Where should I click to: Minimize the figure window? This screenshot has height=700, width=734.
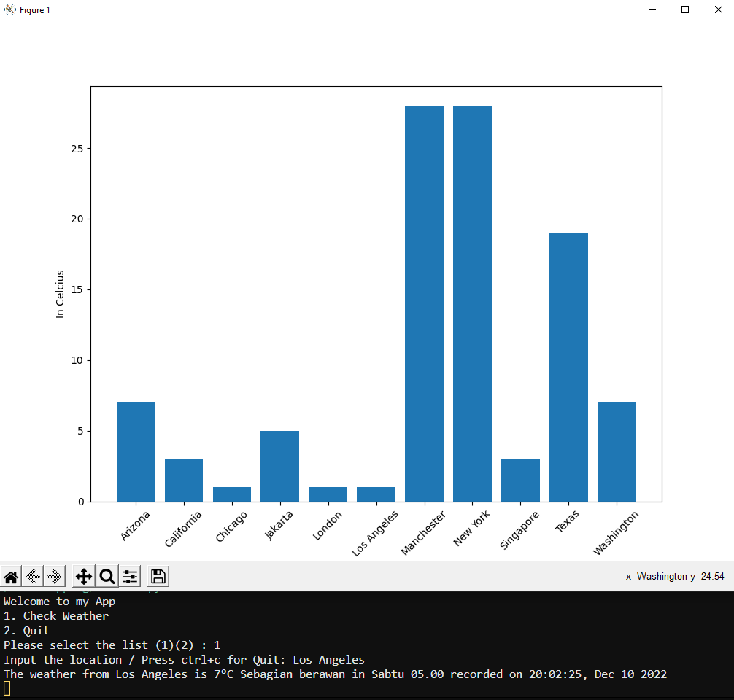tap(652, 9)
